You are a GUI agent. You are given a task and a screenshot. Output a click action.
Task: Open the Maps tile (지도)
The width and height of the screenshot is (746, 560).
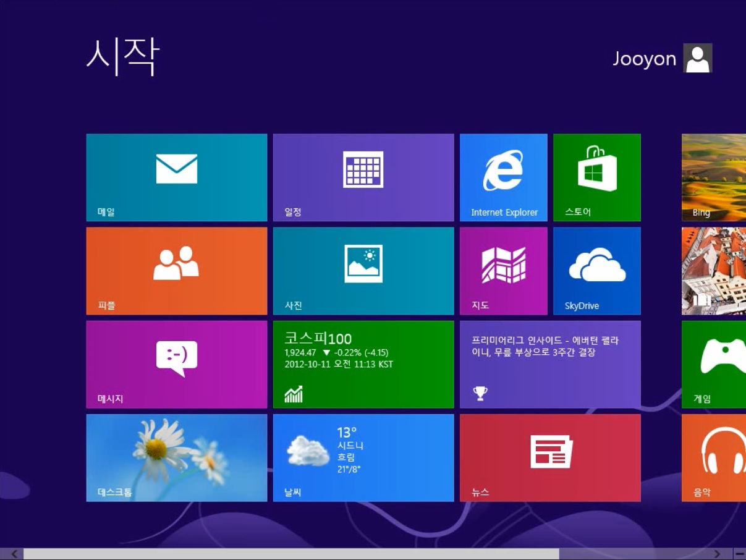[504, 271]
